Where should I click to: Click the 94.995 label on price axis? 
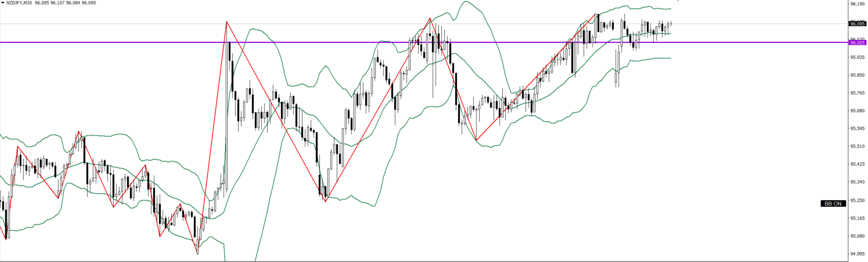pyautogui.click(x=857, y=254)
